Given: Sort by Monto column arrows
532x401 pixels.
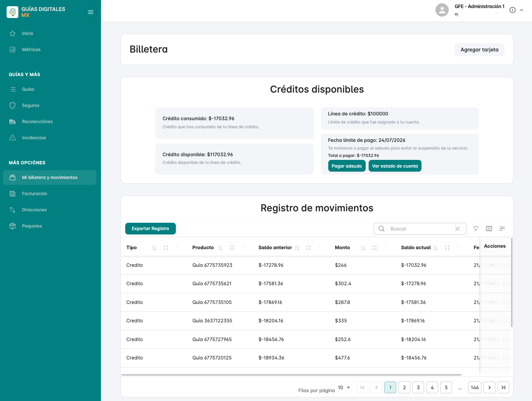Looking at the screenshot, I should tap(363, 248).
